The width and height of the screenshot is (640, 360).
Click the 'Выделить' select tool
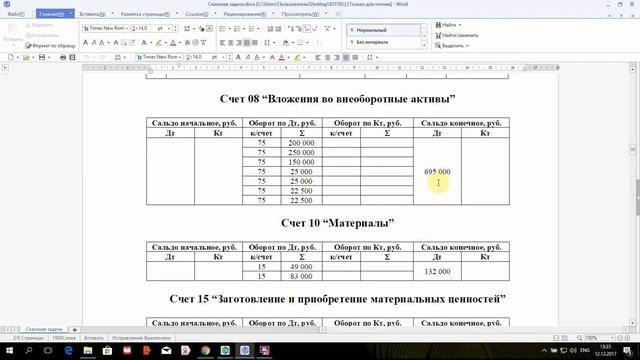point(449,46)
